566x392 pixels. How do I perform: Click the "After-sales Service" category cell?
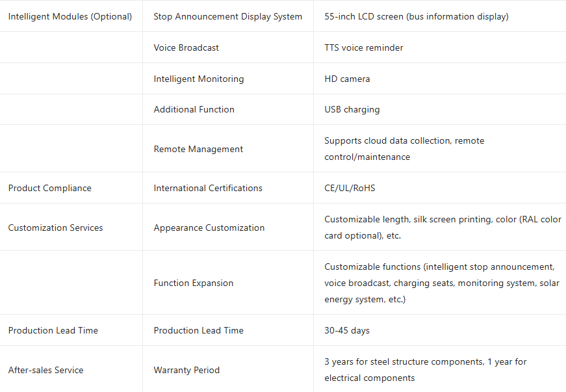46,370
